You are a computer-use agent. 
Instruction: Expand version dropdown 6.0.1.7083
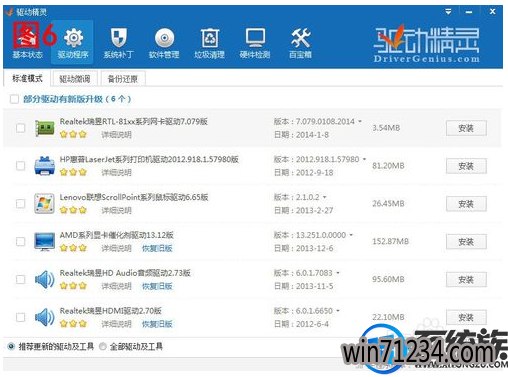coord(338,273)
